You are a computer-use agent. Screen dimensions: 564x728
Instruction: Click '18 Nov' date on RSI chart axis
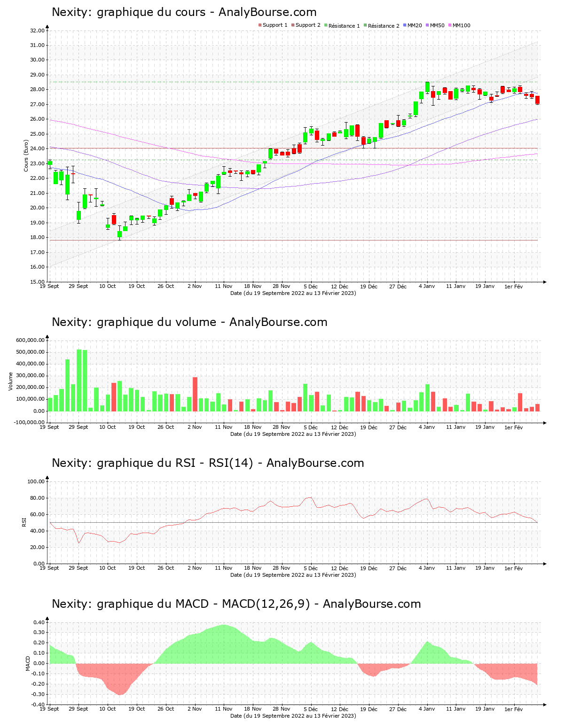(253, 568)
